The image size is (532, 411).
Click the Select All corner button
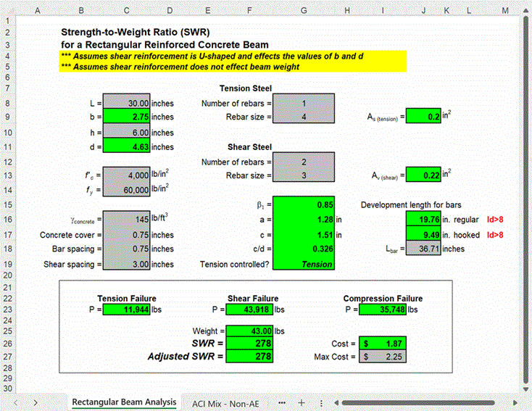(x=7, y=9)
